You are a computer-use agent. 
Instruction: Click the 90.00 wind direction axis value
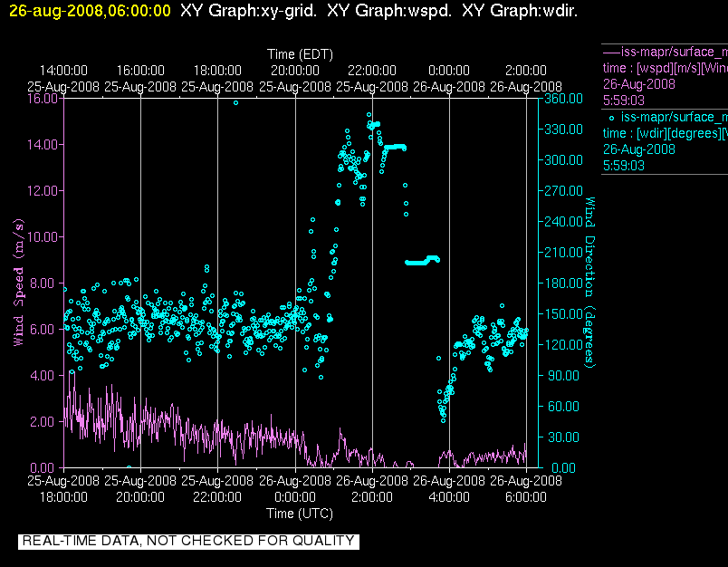(563, 375)
